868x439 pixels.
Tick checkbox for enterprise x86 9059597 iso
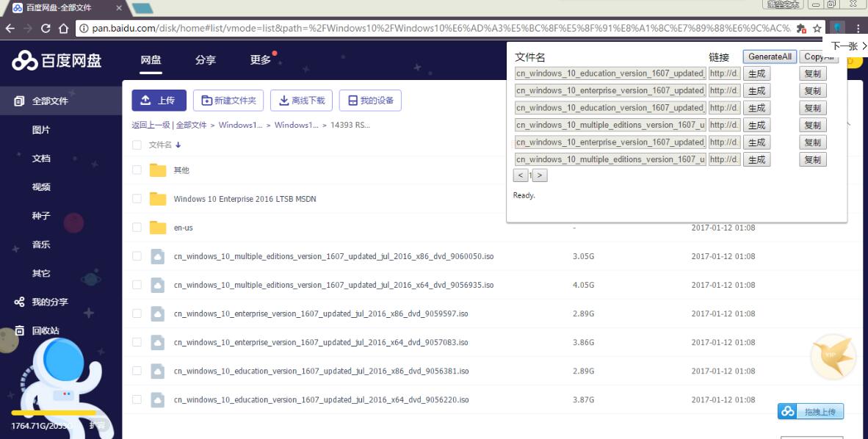pyautogui.click(x=137, y=314)
